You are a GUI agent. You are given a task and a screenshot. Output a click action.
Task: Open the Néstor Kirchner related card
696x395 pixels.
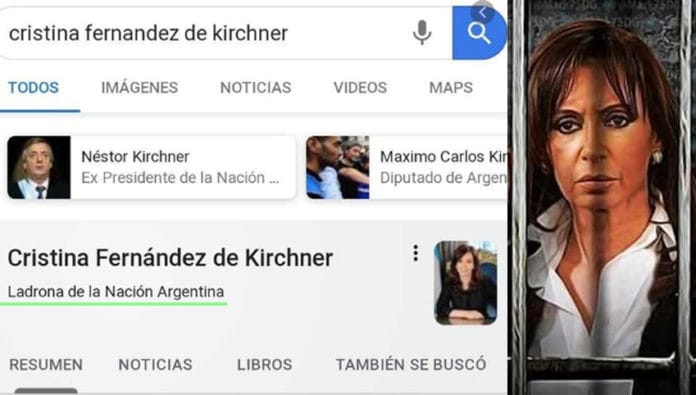coord(151,167)
